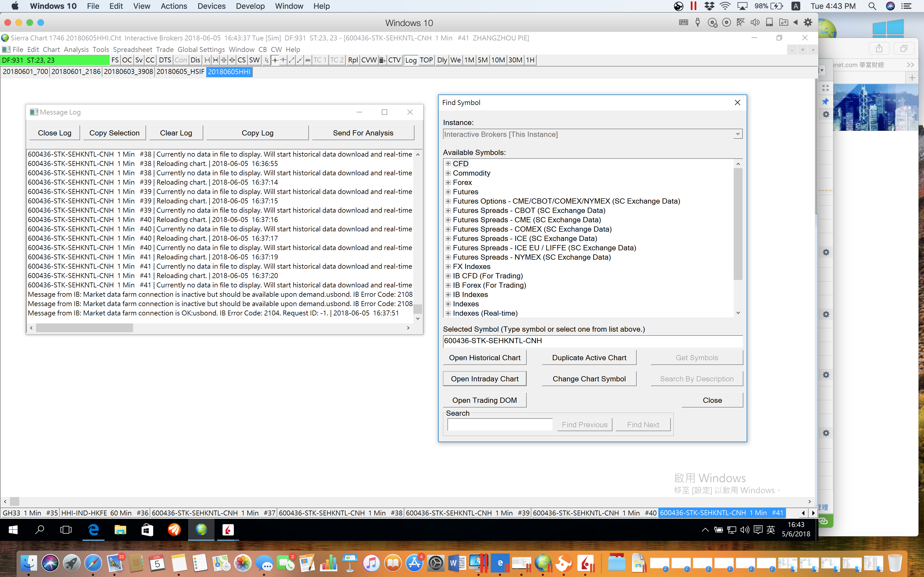Image resolution: width=924 pixels, height=577 pixels.
Task: Click the compress bar spacing icon
Action: (x=224, y=60)
